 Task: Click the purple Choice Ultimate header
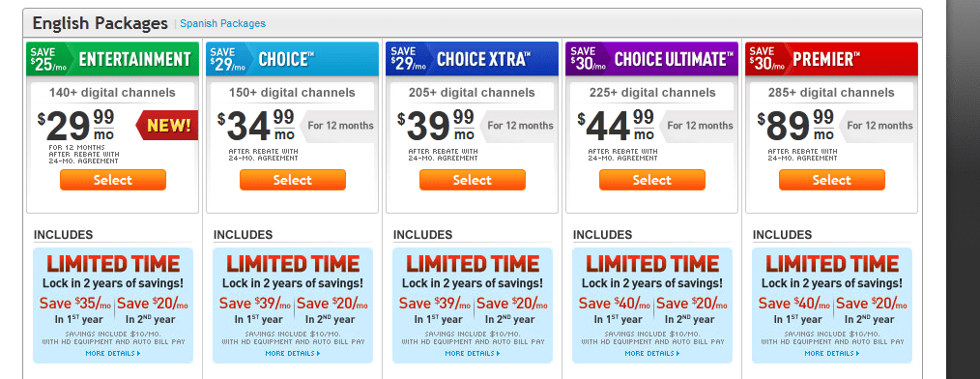coord(651,59)
